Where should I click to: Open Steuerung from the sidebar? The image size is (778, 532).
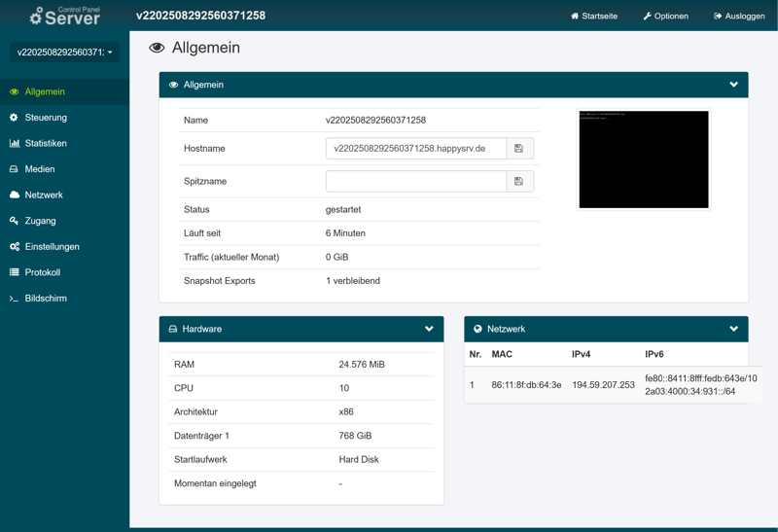(x=46, y=118)
